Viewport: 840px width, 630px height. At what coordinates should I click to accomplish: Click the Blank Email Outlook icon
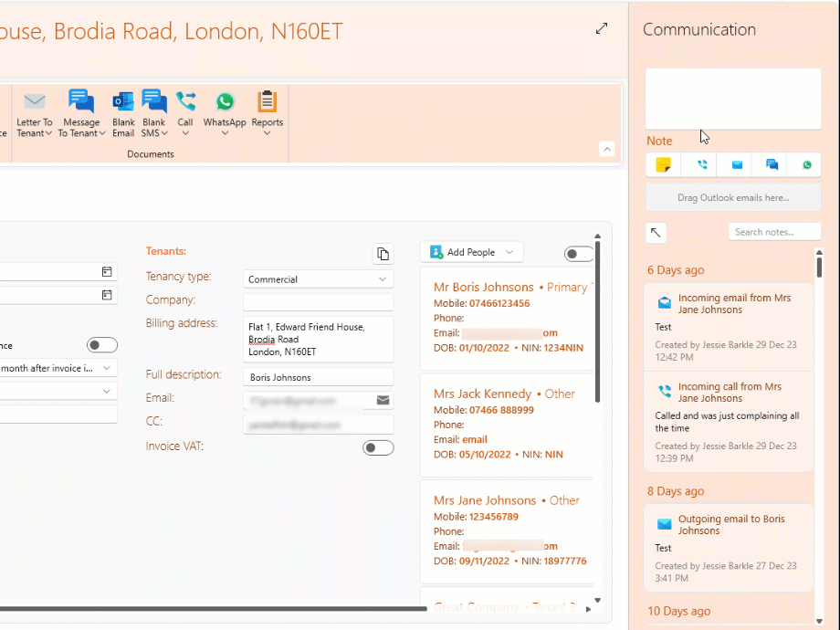tap(123, 113)
